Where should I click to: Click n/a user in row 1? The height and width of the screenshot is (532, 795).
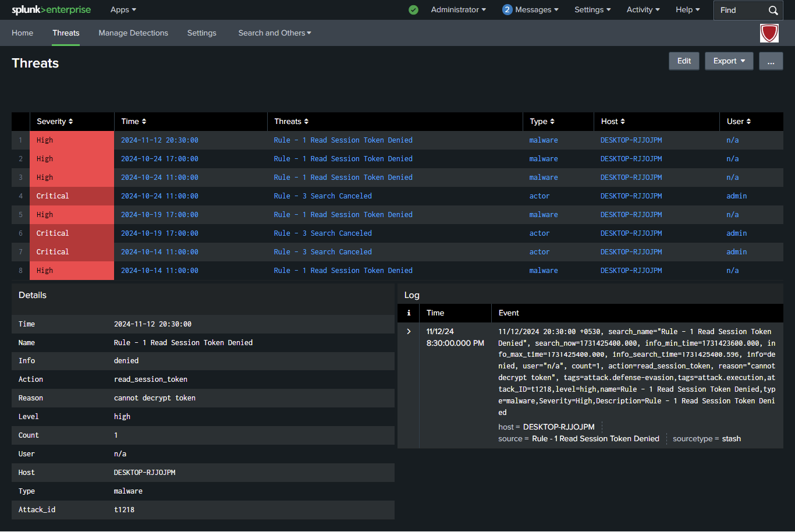733,140
